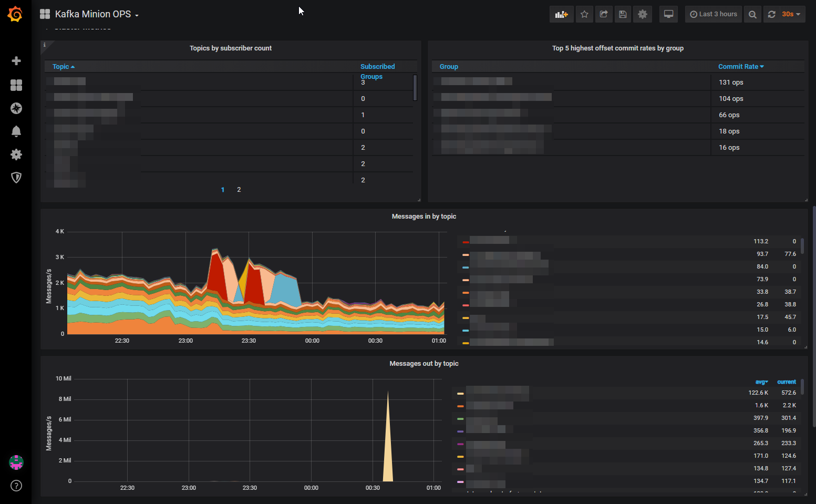Click the Add panel toolbar icon
This screenshot has height=504, width=816.
[562, 14]
